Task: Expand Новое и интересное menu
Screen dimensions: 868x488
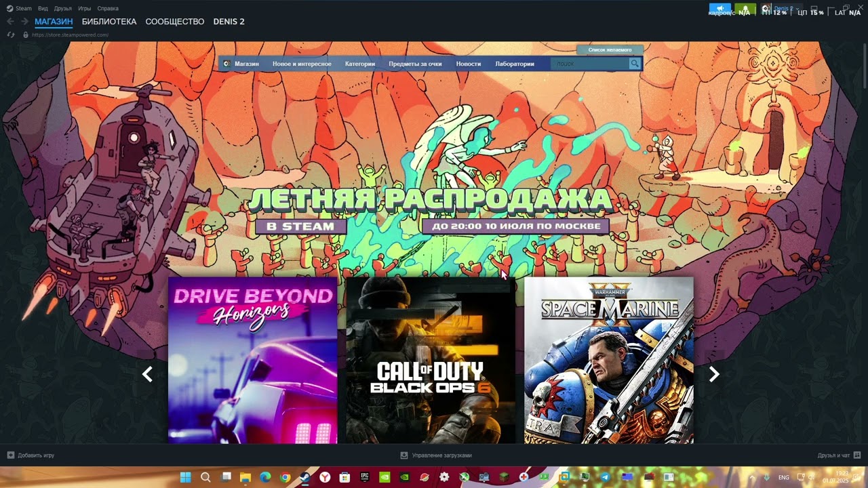Action: 302,64
